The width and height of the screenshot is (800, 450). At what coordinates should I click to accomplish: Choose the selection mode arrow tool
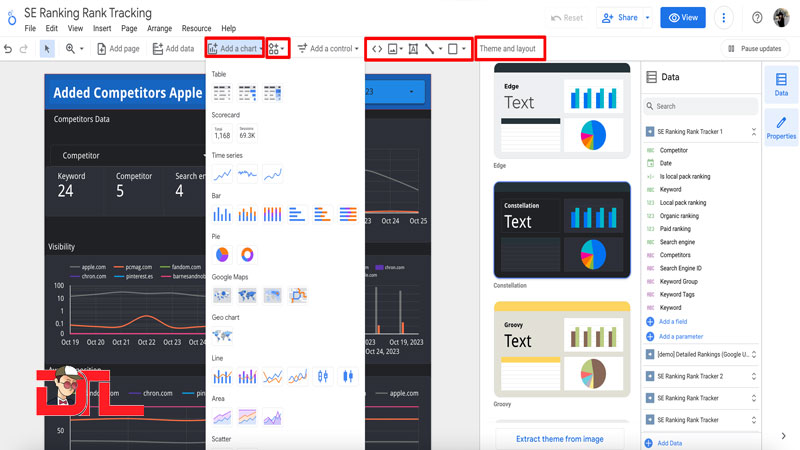point(47,48)
